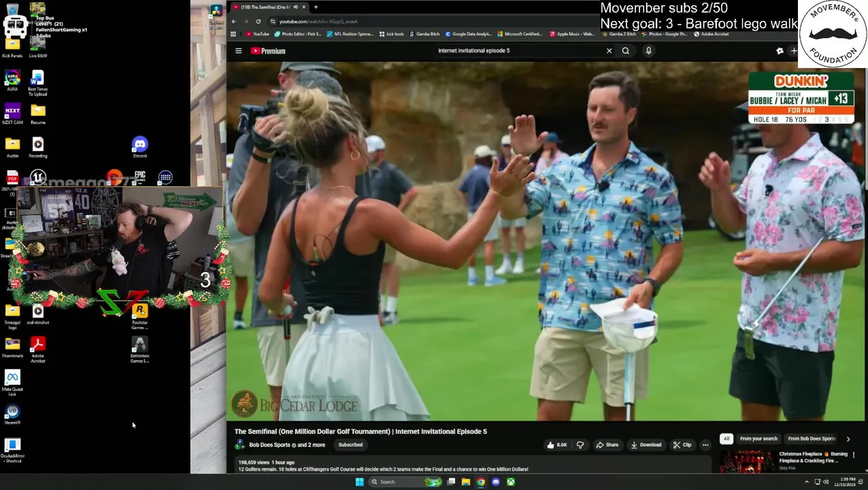Open the Christmas Fireplace video title
Viewport: 868px width, 490px height.
click(x=813, y=457)
